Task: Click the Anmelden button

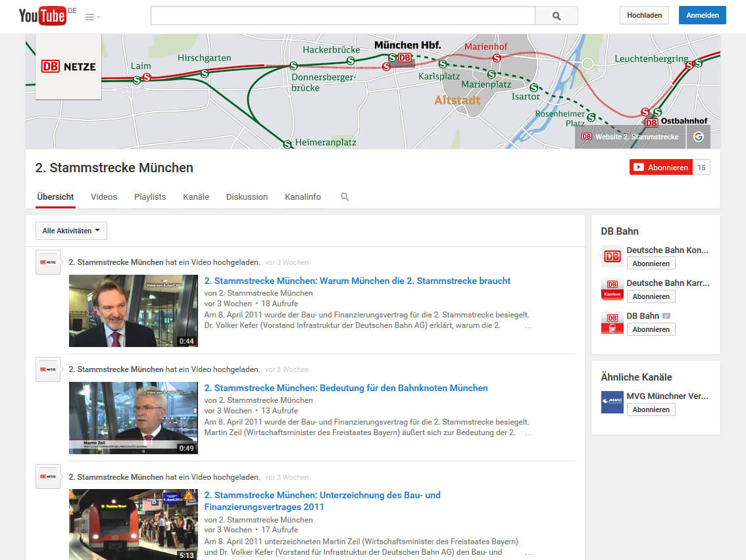Action: tap(702, 15)
